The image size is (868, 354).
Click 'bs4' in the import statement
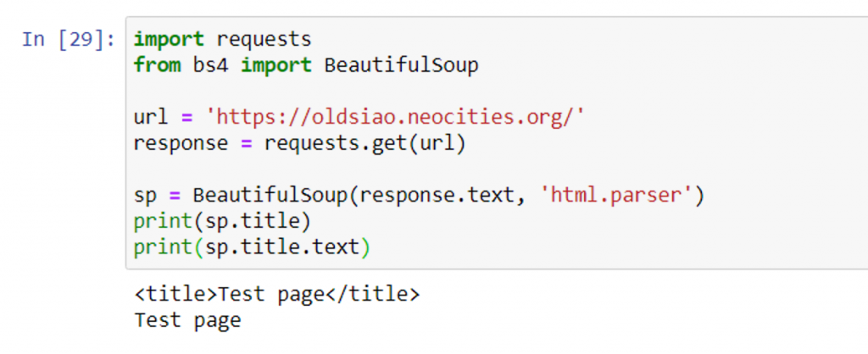[210, 65]
